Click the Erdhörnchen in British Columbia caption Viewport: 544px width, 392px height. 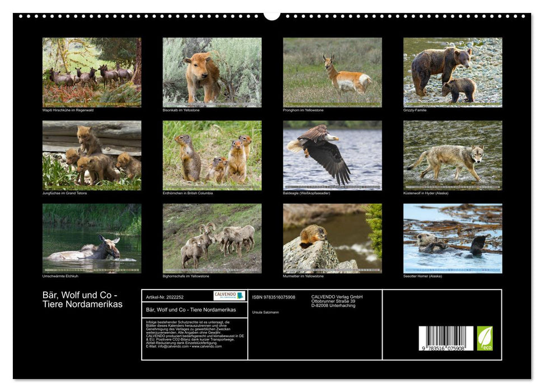188,192
